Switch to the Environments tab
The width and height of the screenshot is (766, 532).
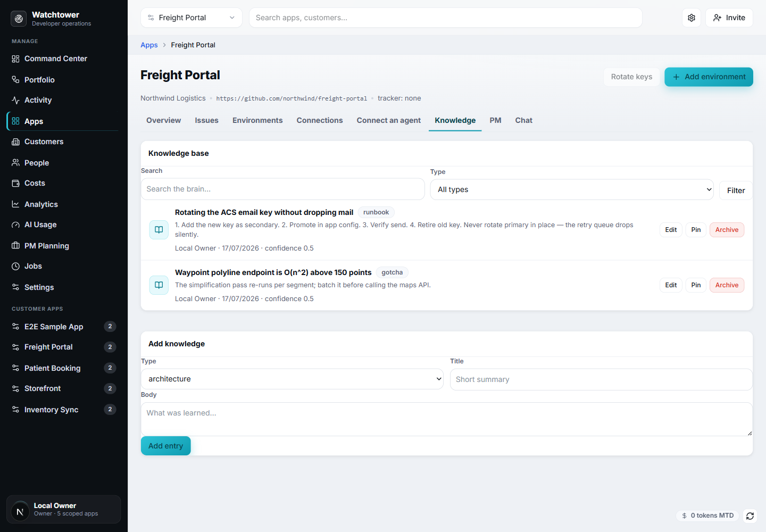tap(257, 120)
